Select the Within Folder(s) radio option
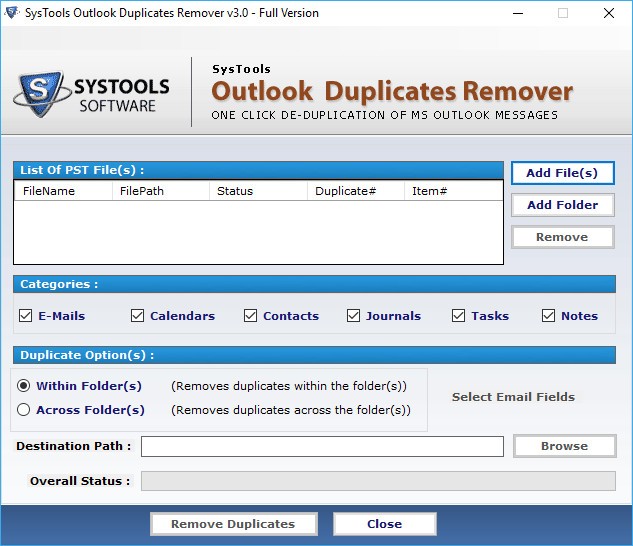 point(23,386)
